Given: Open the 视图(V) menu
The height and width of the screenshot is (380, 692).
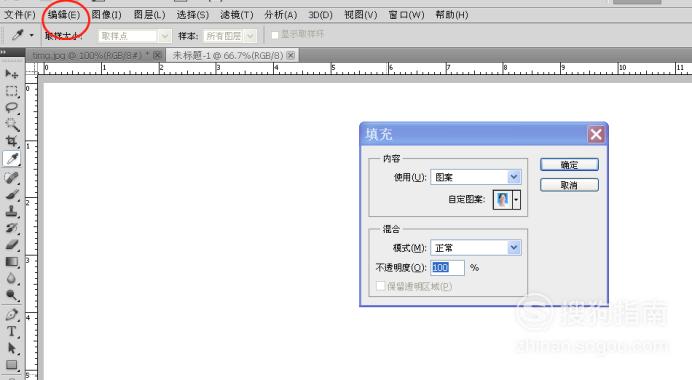Looking at the screenshot, I should [x=361, y=15].
